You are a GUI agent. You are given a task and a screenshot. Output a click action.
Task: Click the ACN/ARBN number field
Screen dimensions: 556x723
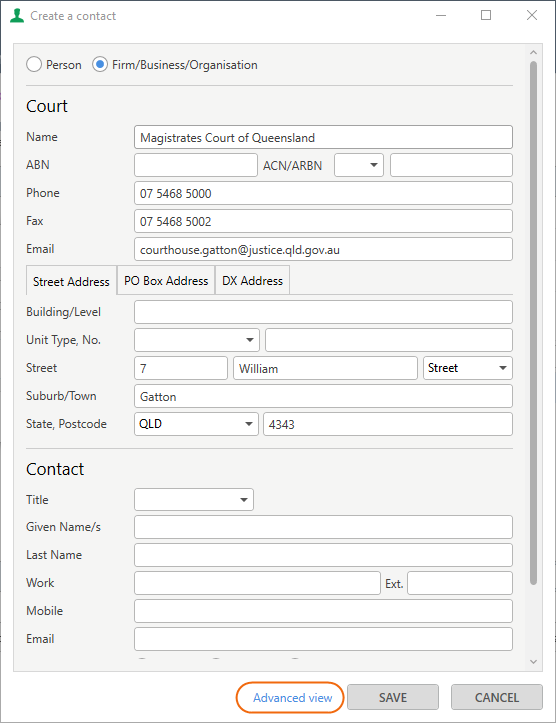(x=451, y=165)
